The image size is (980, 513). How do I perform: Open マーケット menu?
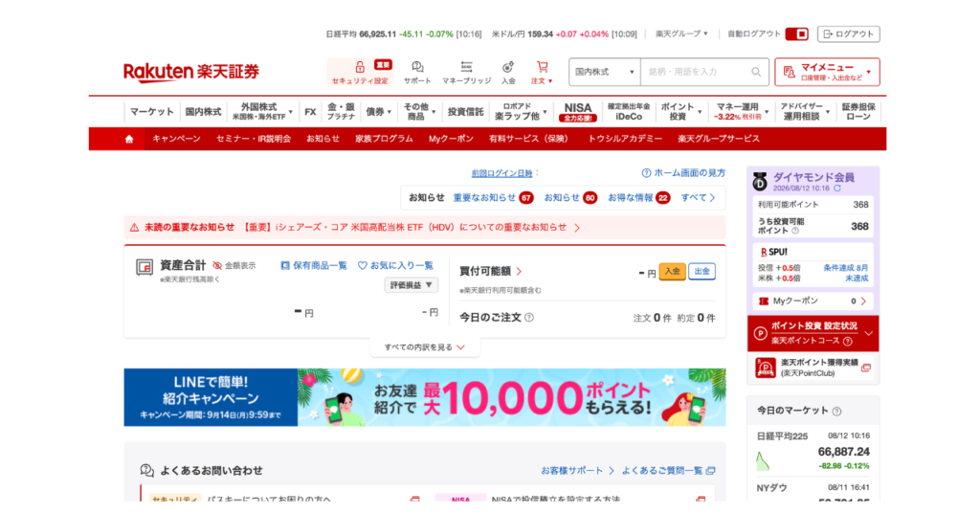[x=152, y=112]
